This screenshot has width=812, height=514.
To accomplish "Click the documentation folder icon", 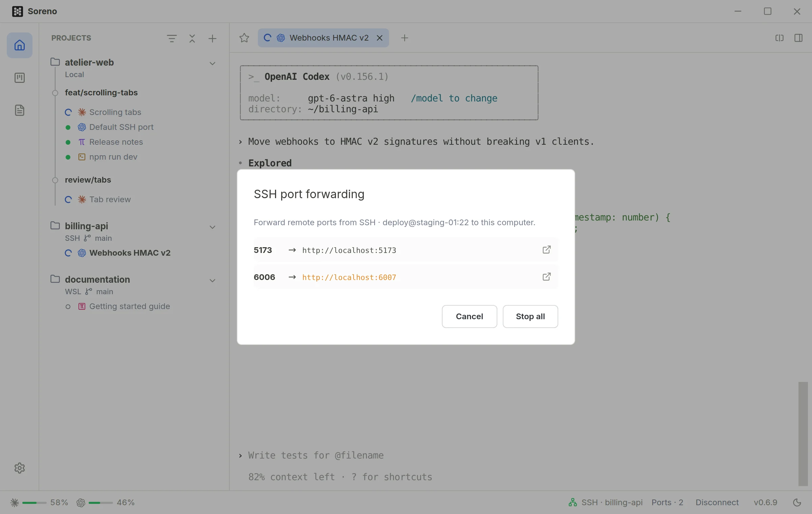I will tap(55, 279).
